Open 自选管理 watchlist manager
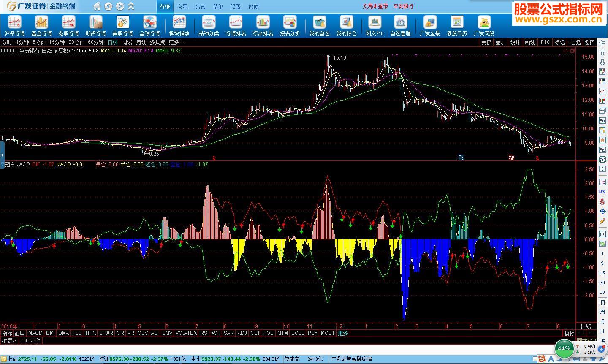Screen dimensions: 608x364 pos(400,26)
